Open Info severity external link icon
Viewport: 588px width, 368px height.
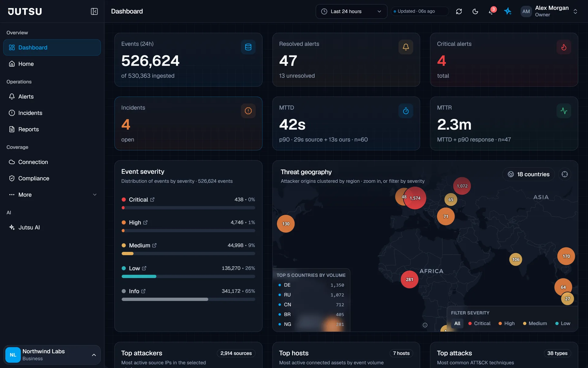143,291
